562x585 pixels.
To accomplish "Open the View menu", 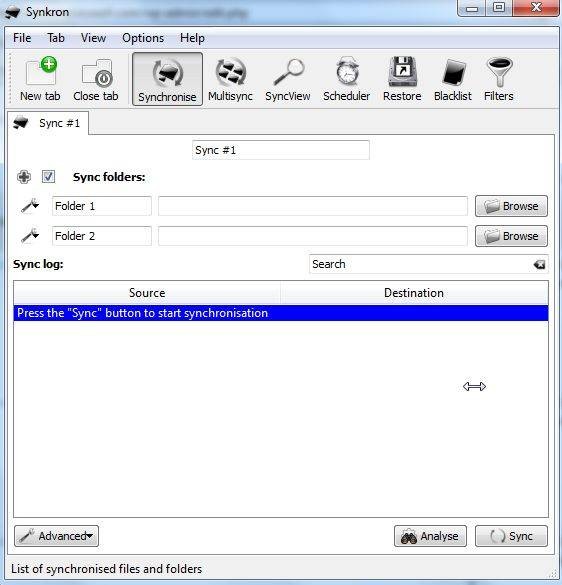I will (x=93, y=38).
